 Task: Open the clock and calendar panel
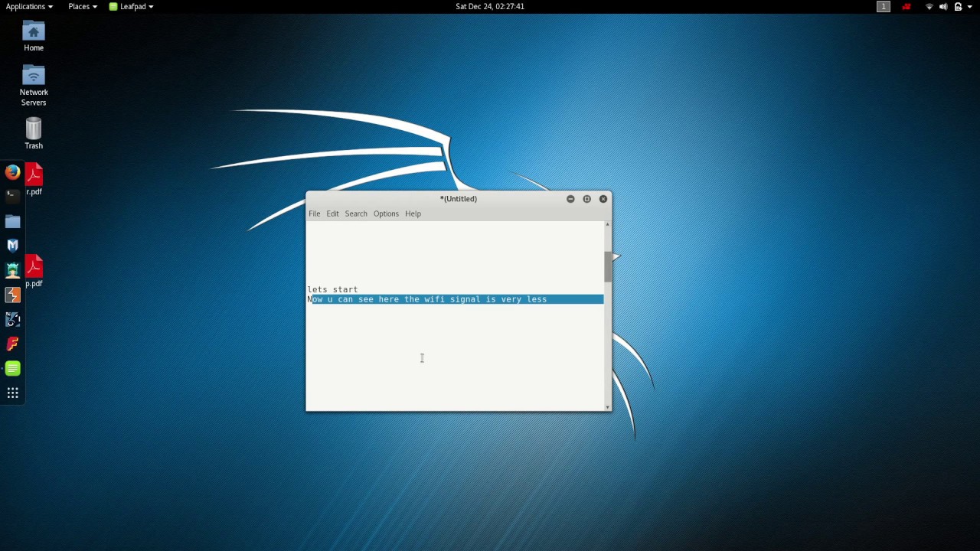(490, 6)
